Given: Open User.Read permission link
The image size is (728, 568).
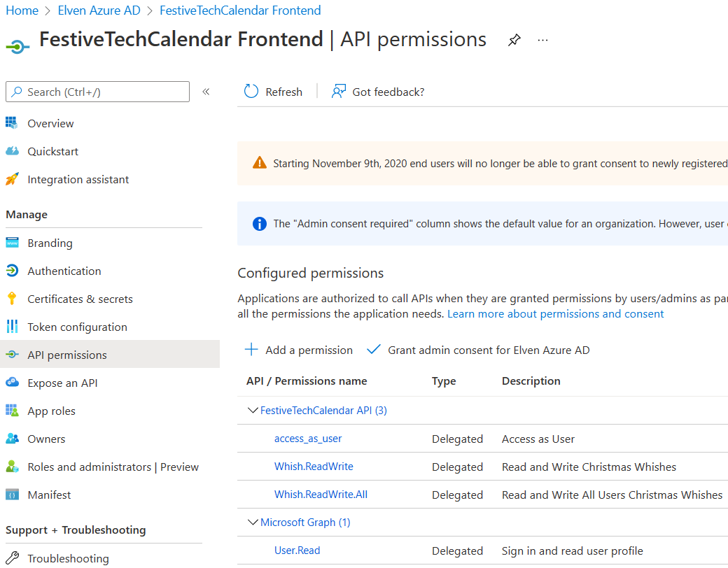Looking at the screenshot, I should coord(297,551).
